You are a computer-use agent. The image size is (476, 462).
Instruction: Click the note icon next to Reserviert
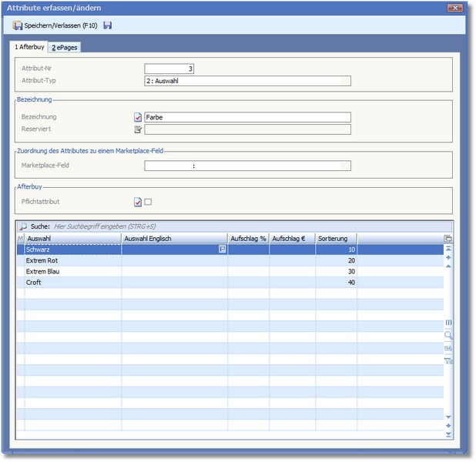coord(138,129)
